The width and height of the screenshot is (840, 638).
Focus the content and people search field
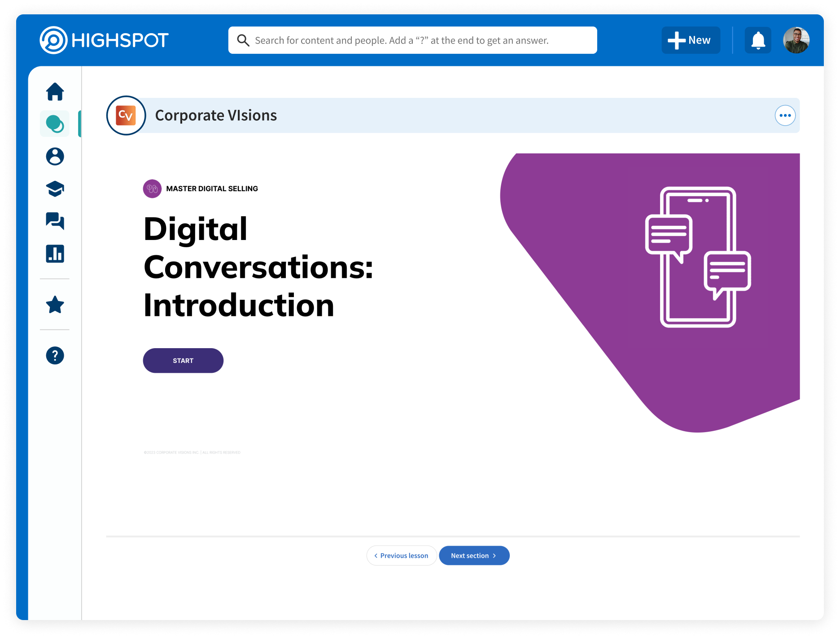click(417, 40)
